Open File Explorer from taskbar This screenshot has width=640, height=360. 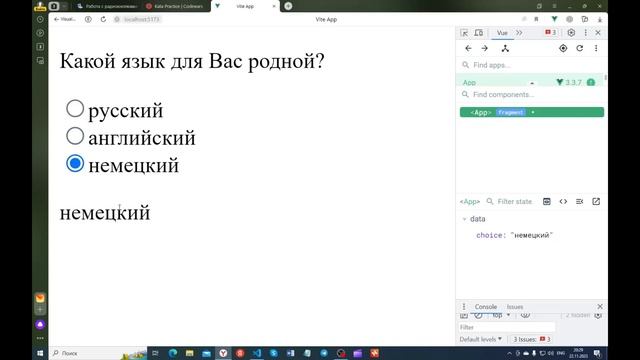189,353
